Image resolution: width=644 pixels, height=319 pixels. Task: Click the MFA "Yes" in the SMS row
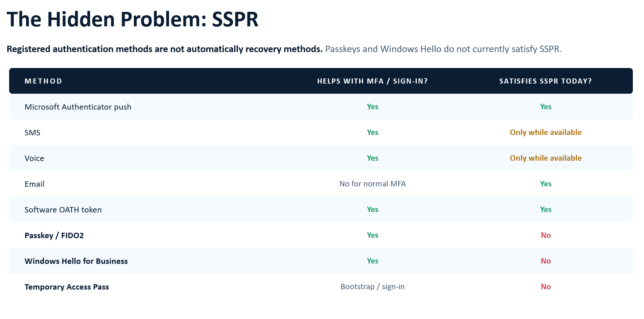(x=373, y=132)
